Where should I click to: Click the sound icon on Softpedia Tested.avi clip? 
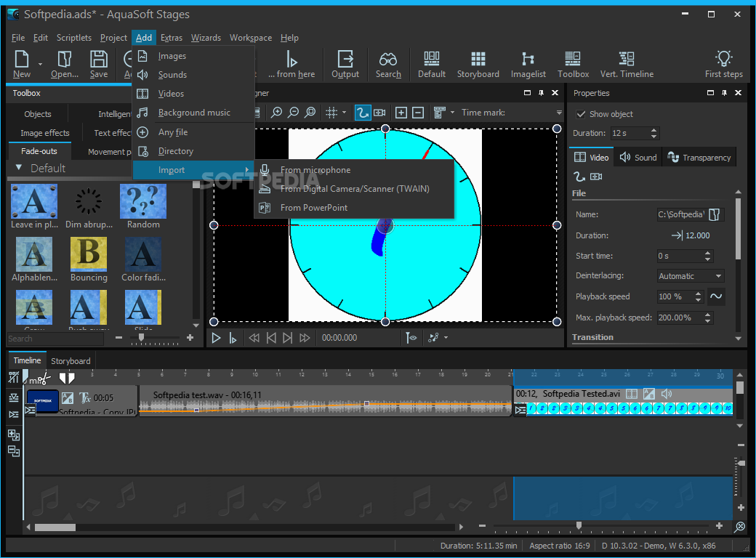667,394
